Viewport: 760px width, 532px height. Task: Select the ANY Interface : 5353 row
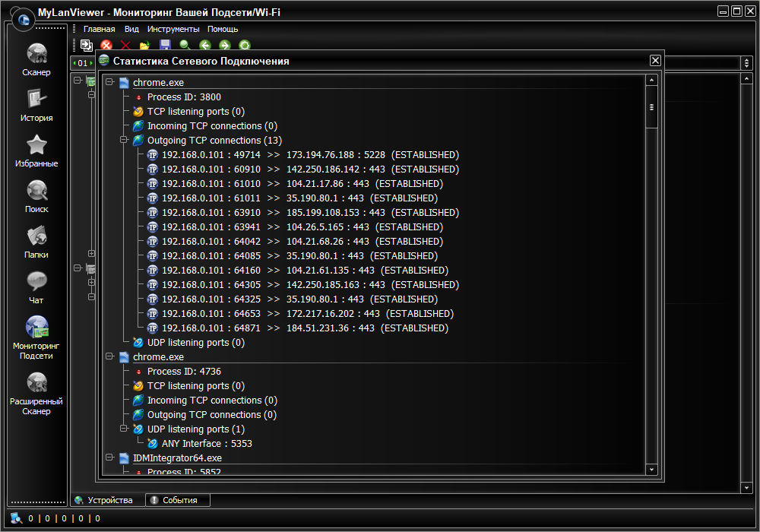pyautogui.click(x=207, y=444)
